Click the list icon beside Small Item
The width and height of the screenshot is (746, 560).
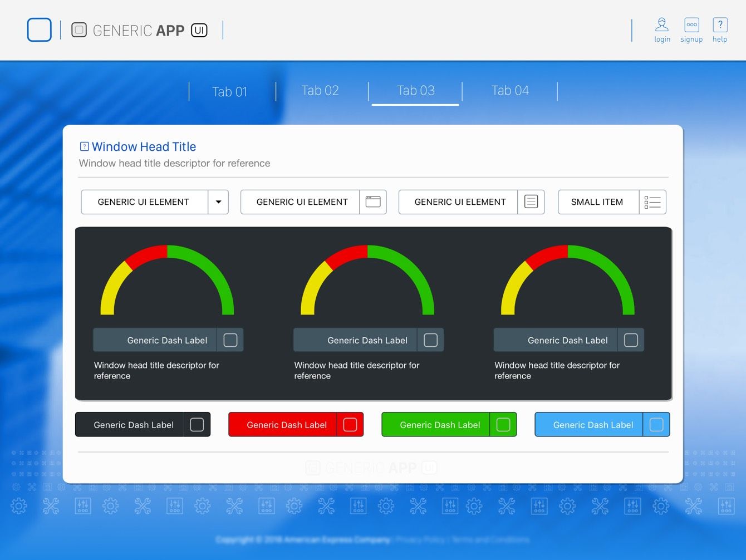point(652,202)
